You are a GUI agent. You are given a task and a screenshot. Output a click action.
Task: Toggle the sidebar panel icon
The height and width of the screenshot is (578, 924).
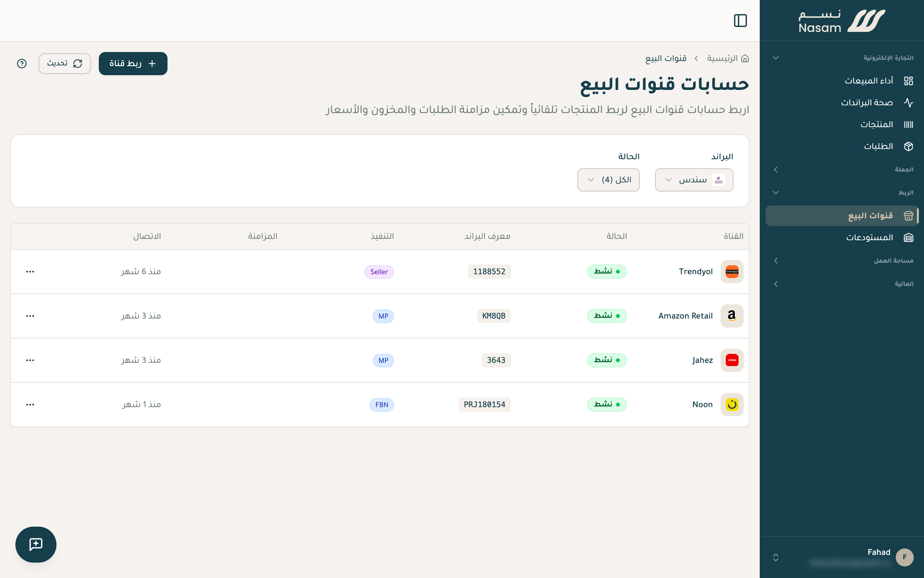tap(740, 21)
